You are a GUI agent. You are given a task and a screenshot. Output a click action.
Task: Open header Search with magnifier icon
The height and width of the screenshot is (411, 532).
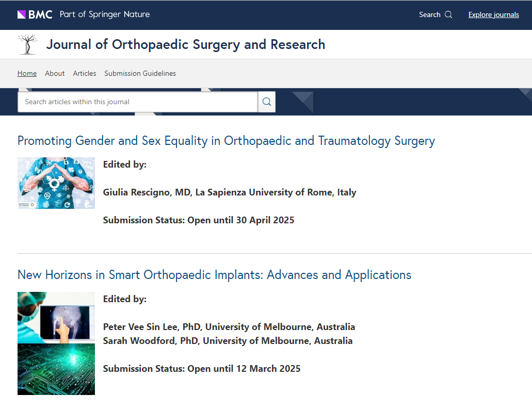pyautogui.click(x=435, y=14)
